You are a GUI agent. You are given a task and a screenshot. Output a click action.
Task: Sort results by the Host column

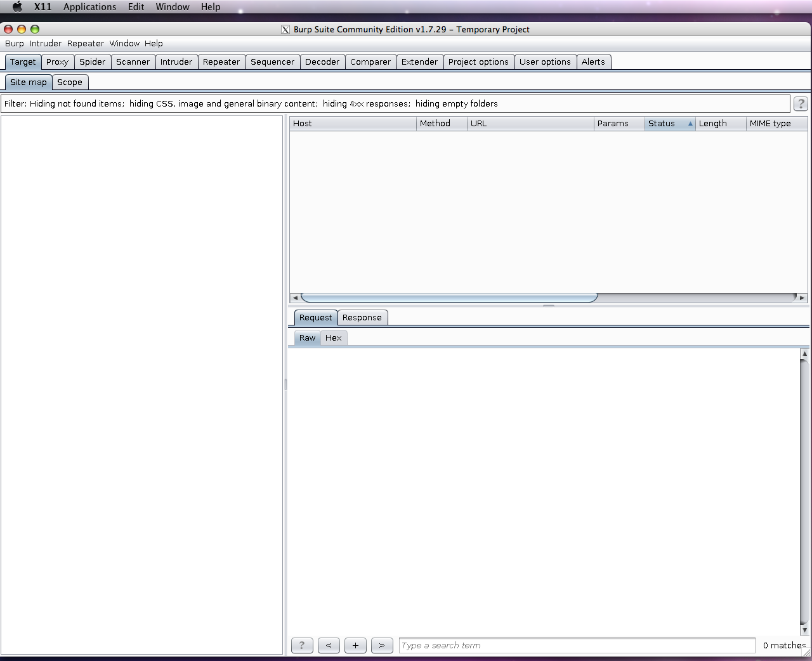coord(303,123)
